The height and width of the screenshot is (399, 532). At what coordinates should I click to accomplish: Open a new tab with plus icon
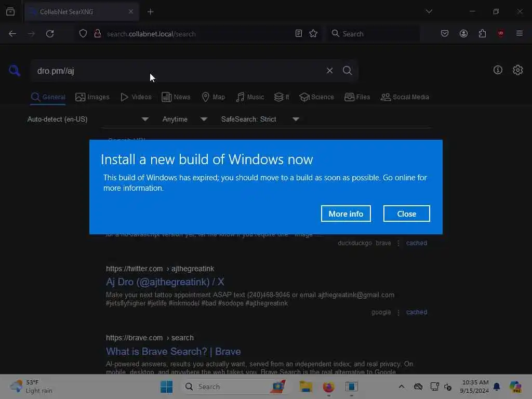pyautogui.click(x=150, y=12)
